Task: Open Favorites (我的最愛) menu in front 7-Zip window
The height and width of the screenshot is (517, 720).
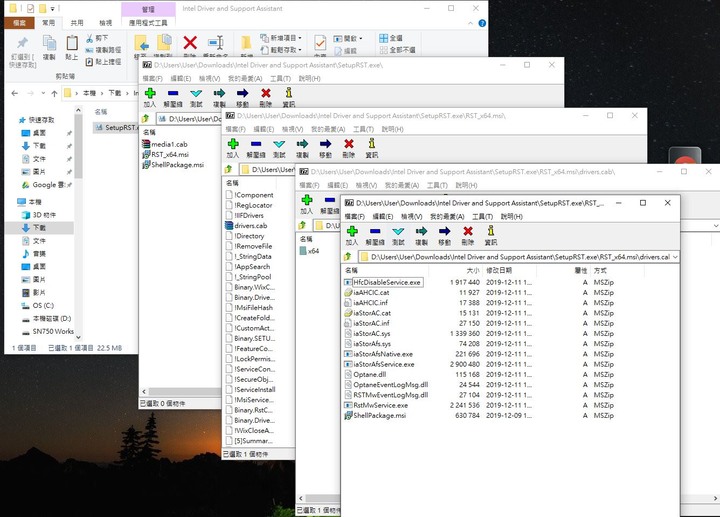Action: click(447, 216)
